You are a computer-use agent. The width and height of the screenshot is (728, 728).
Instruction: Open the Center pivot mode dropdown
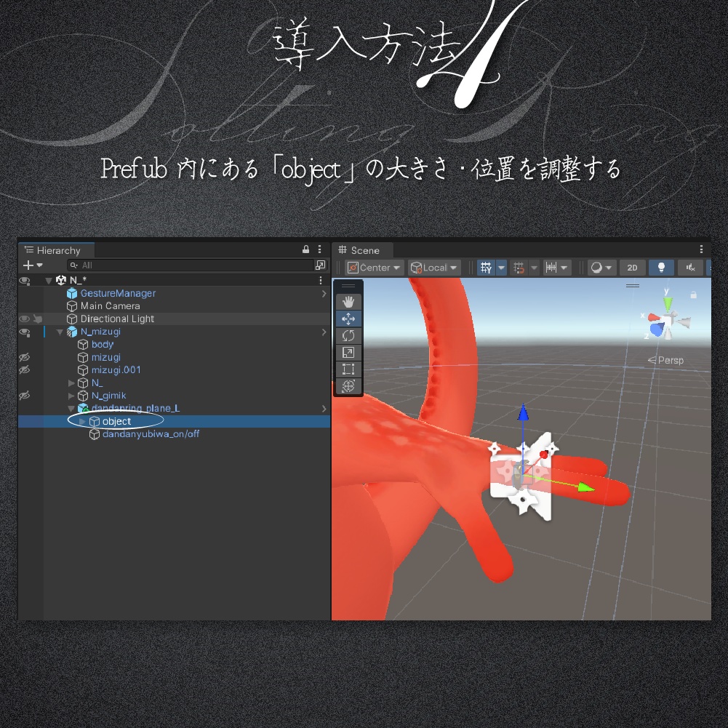(373, 267)
